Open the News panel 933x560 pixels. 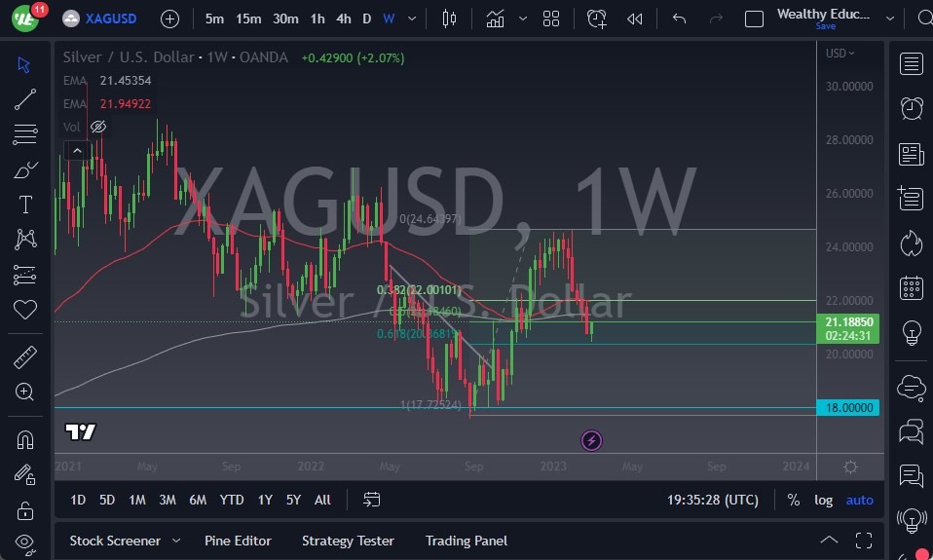[x=911, y=154]
